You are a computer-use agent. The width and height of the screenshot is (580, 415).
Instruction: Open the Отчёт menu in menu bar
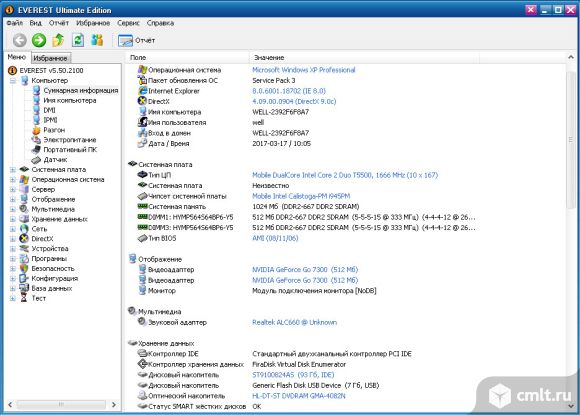pyautogui.click(x=59, y=23)
